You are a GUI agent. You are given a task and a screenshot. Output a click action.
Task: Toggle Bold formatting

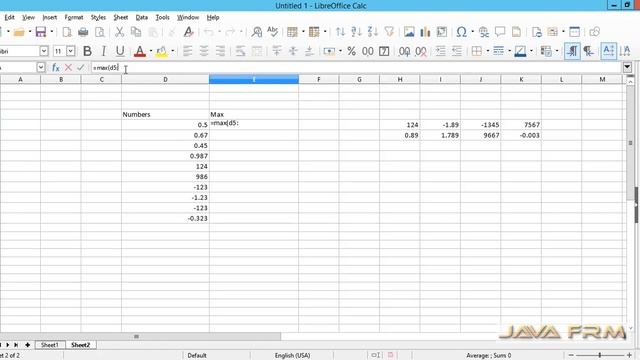pos(87,51)
